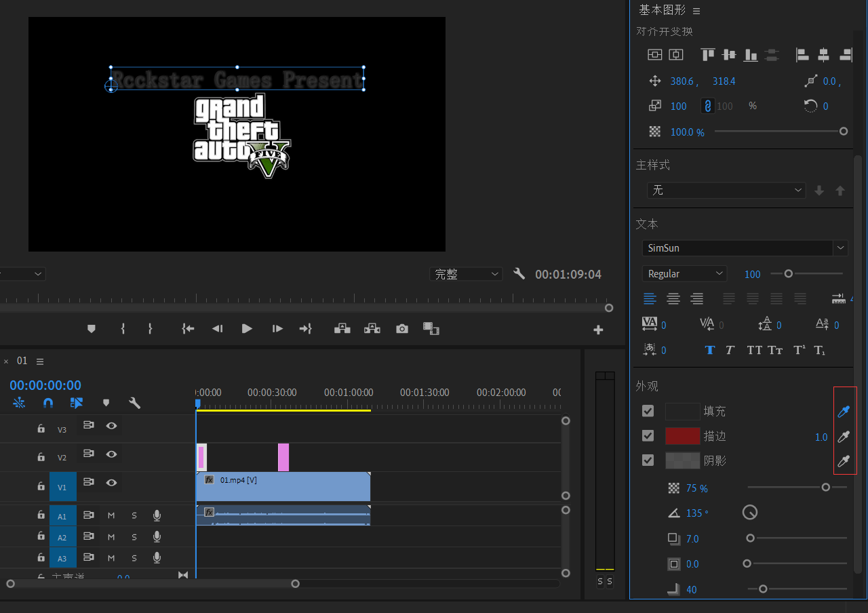The width and height of the screenshot is (868, 613).
Task: Enable voice-over record on A3
Action: click(157, 557)
